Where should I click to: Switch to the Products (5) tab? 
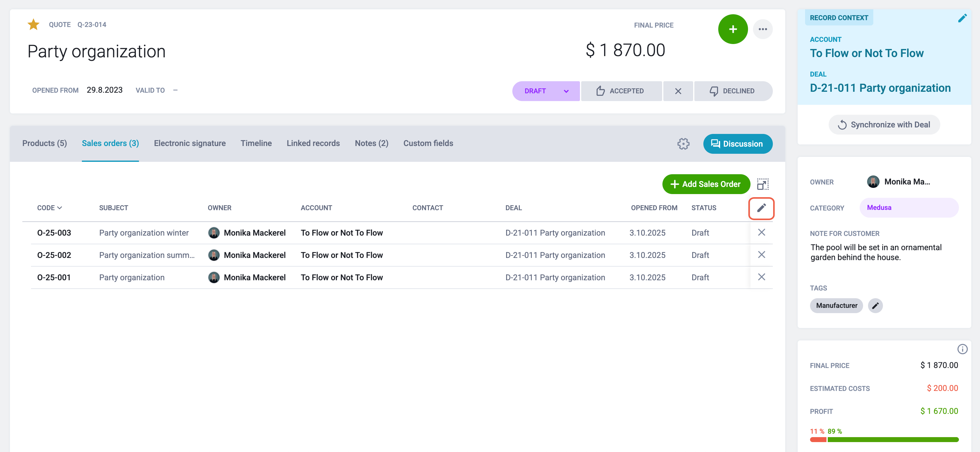(x=45, y=143)
